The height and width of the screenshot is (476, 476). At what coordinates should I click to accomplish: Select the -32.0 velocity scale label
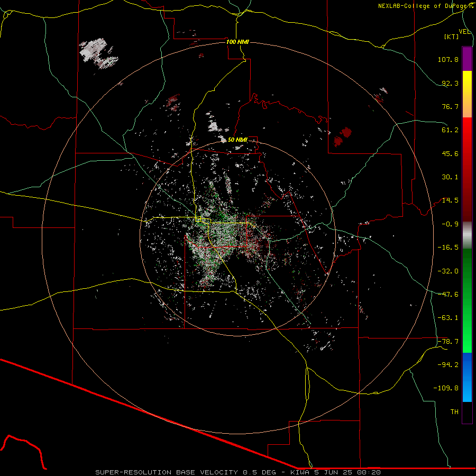coord(448,271)
